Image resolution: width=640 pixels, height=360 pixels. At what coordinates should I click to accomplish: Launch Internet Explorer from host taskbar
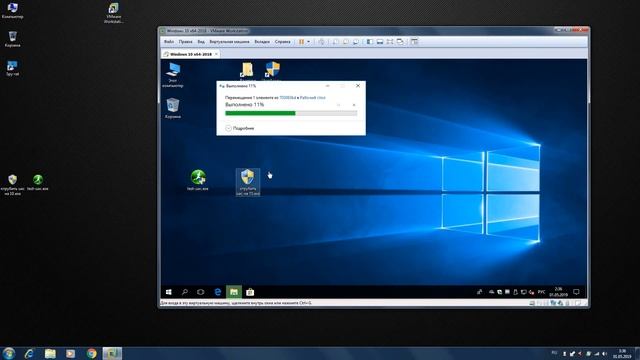[x=29, y=353]
